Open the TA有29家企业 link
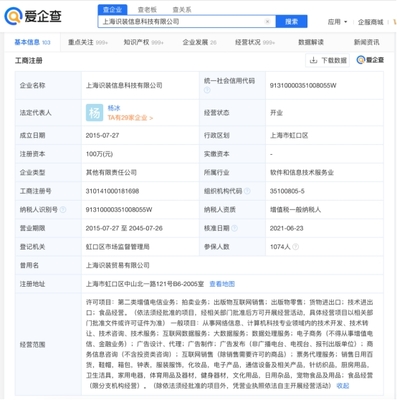This screenshot has height=400, width=397. 130,118
